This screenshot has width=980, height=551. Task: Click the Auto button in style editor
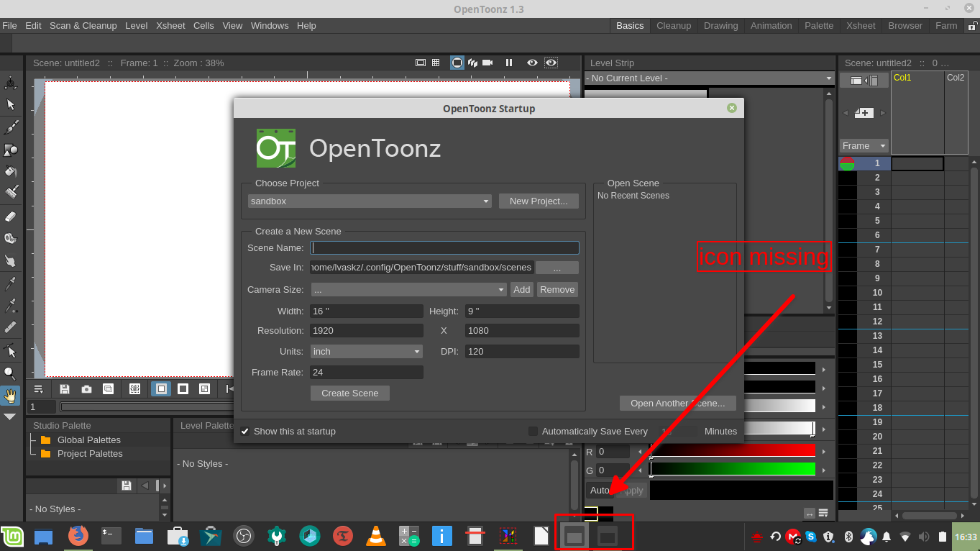click(600, 491)
